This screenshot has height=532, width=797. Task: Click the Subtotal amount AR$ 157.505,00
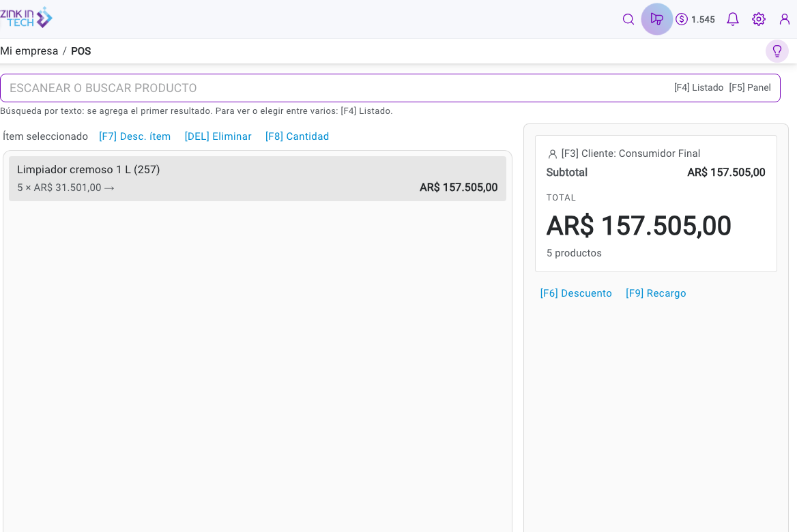[726, 173]
